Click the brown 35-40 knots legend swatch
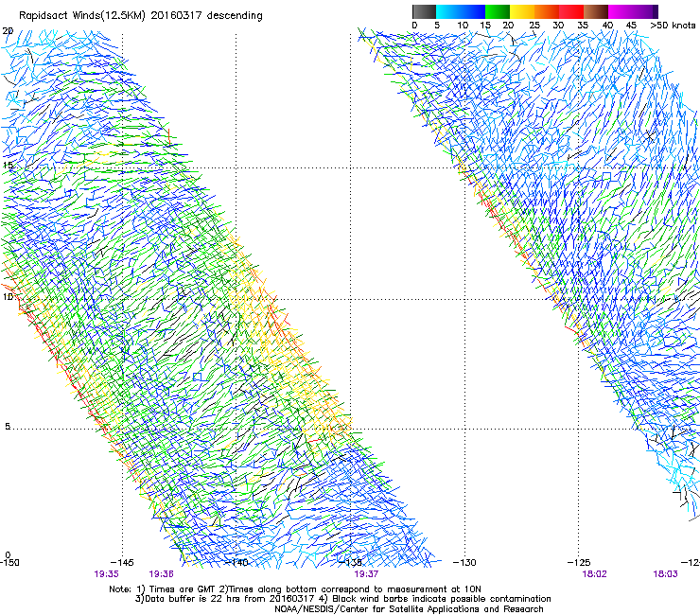The width and height of the screenshot is (700, 615). pos(596,11)
